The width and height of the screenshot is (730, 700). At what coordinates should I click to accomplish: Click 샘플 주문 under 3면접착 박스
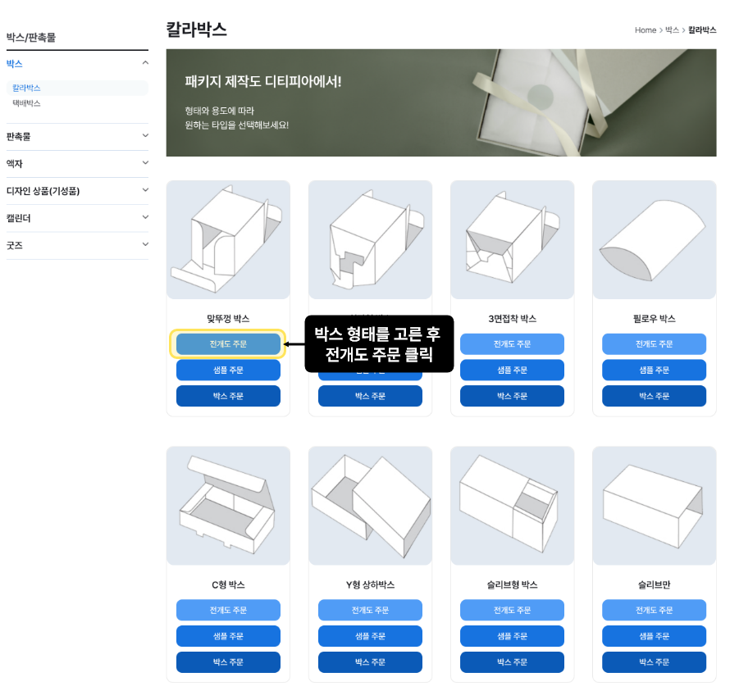tap(512, 370)
